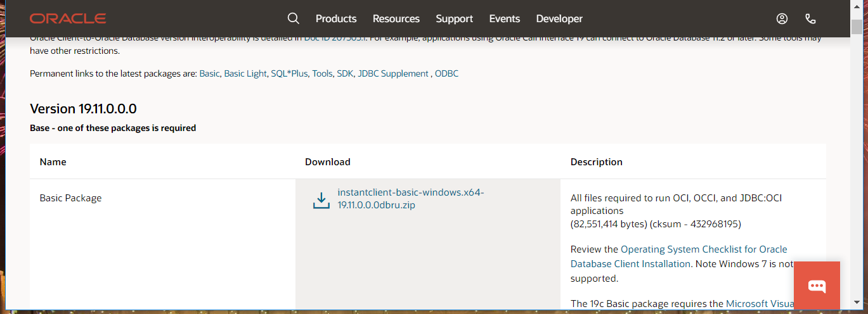Screen dimensions: 868x314
Task: Follow the SDK permanent link
Action: [345, 73]
